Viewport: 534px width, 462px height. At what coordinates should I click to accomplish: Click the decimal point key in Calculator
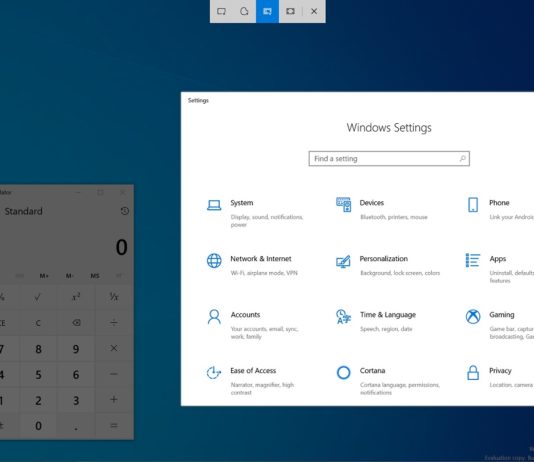[x=76, y=426]
